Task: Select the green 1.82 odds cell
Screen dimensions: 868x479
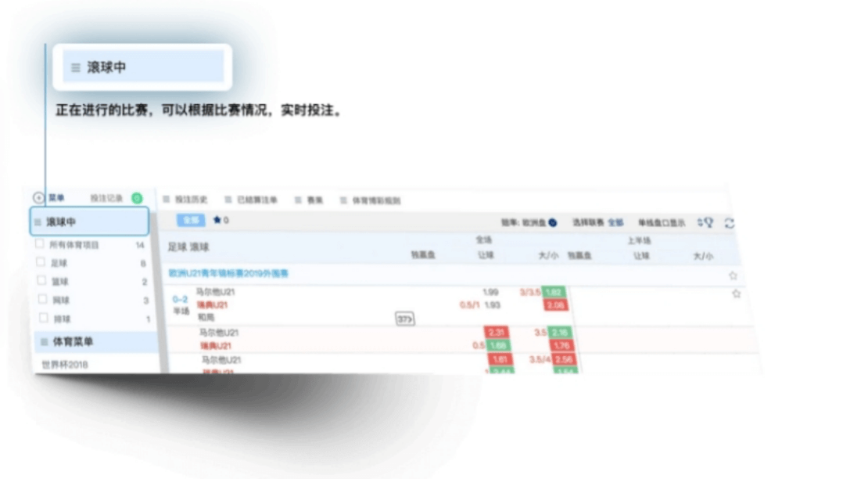Action: [555, 292]
